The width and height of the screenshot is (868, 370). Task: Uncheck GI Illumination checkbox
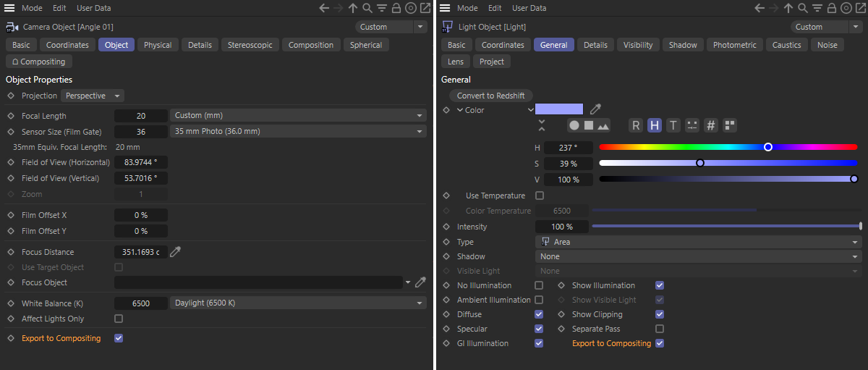coord(539,343)
